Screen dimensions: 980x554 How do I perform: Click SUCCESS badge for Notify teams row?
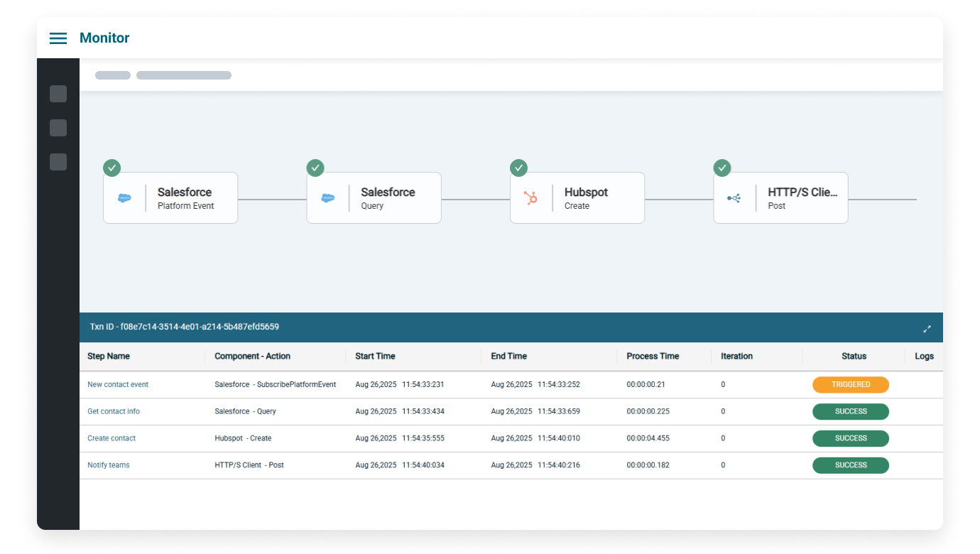tap(850, 466)
